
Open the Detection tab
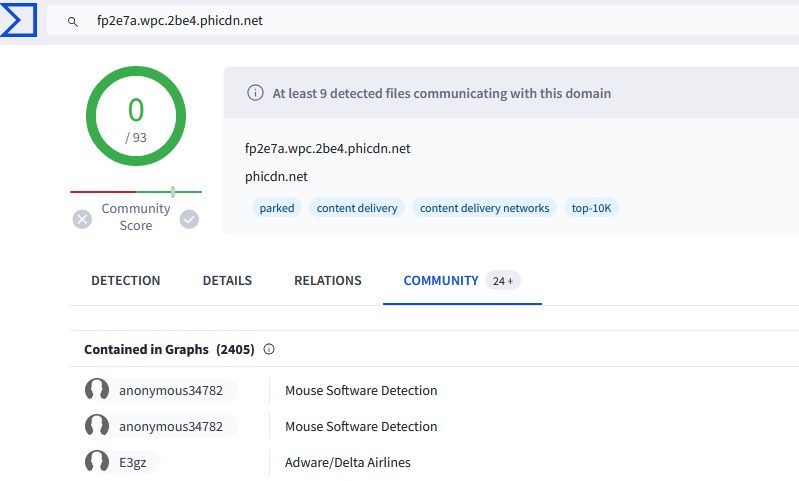[125, 281]
